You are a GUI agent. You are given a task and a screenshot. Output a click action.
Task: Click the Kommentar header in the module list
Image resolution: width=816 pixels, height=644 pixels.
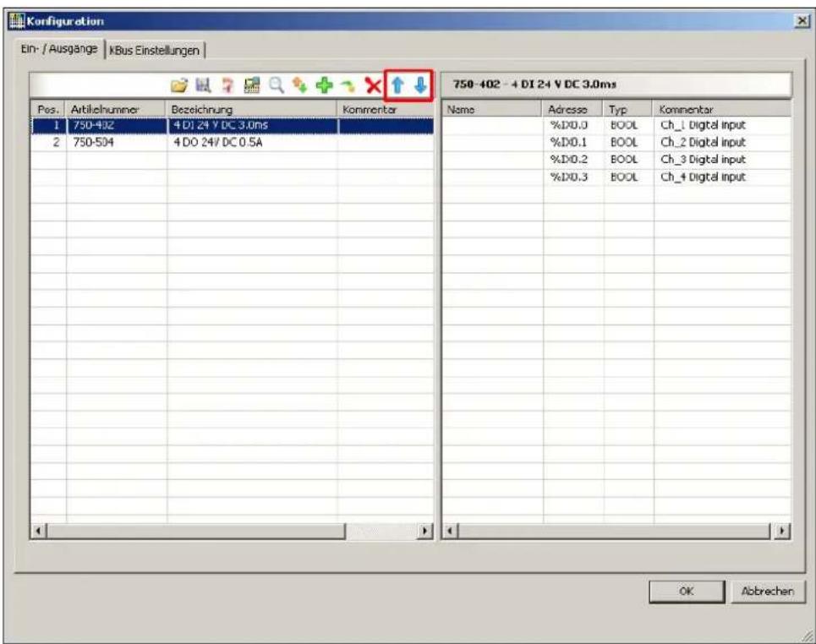(x=386, y=109)
